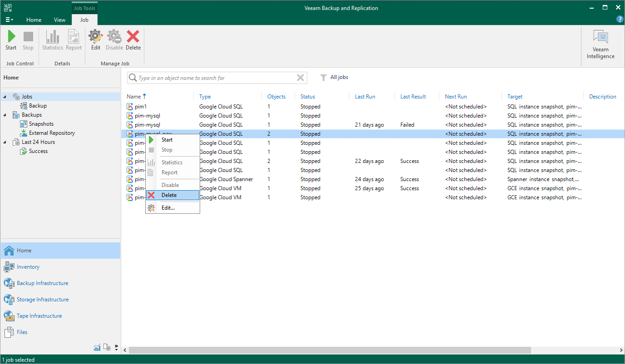
Task: Sort jobs by the Type column header
Action: 205,97
